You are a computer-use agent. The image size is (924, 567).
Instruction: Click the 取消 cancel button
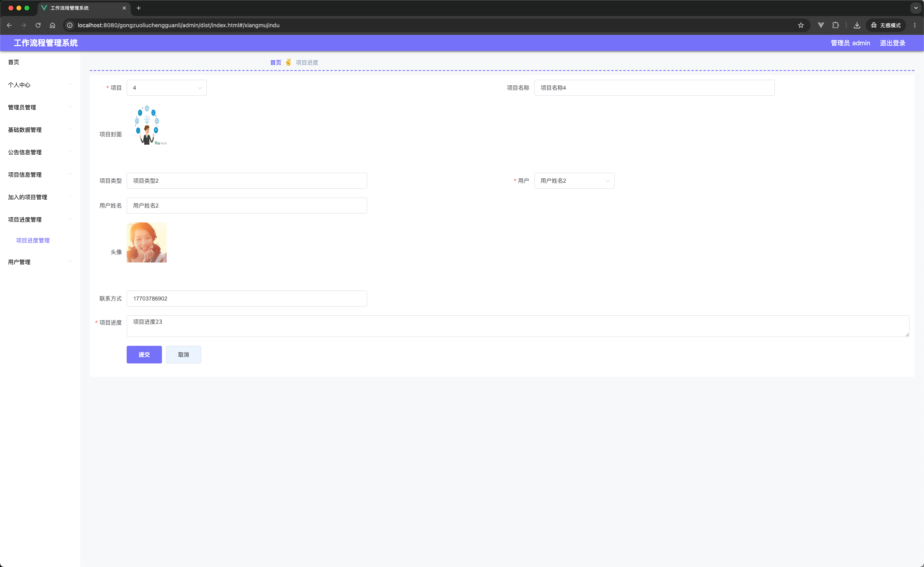coord(184,355)
